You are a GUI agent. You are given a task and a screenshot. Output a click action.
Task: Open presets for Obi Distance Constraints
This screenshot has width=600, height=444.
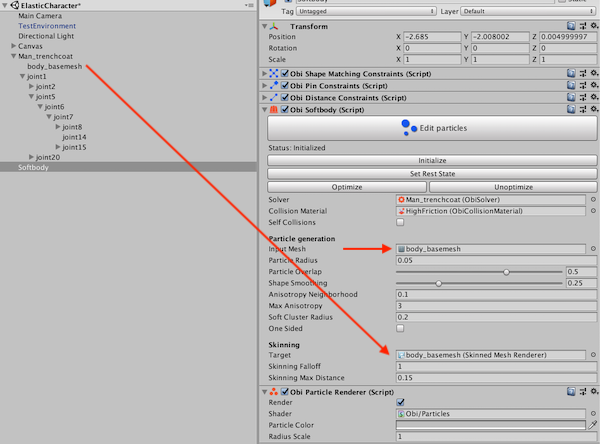[583, 97]
